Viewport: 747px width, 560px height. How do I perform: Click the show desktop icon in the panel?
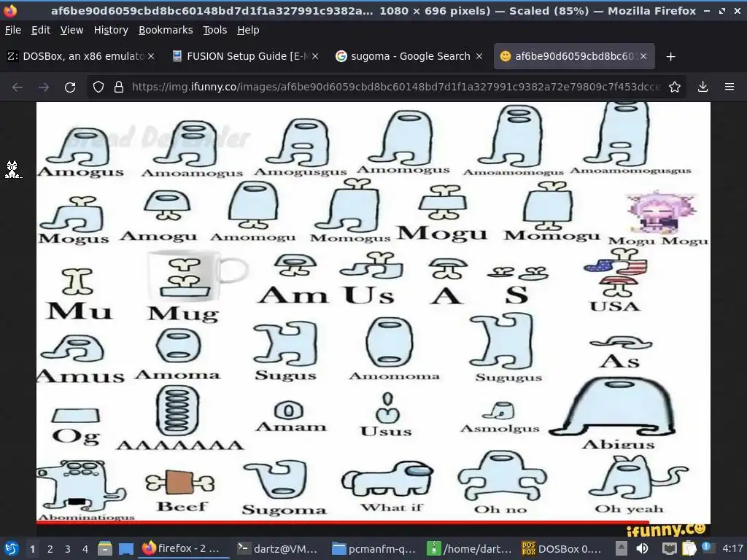pos(125,548)
